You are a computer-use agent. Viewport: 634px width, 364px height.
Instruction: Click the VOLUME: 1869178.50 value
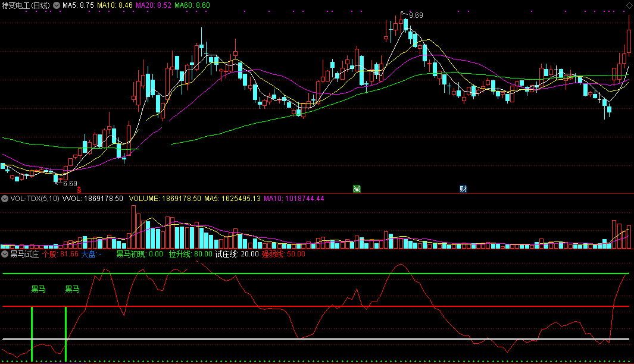pos(165,199)
